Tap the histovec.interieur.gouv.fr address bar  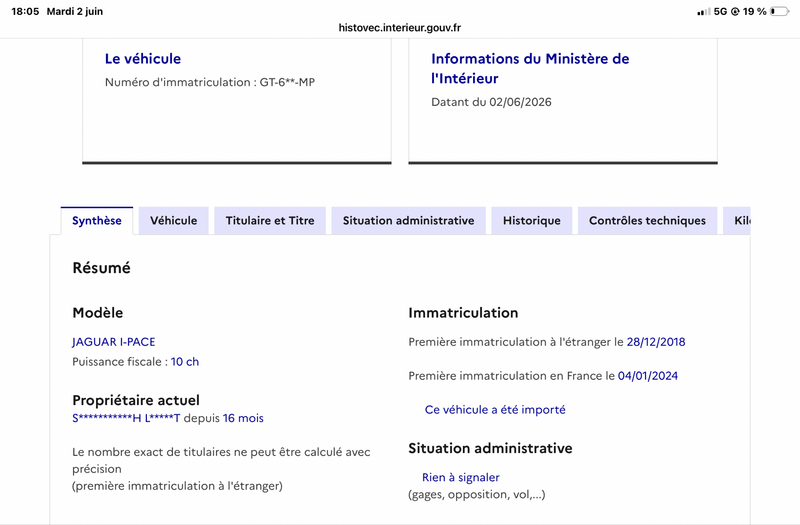point(399,28)
